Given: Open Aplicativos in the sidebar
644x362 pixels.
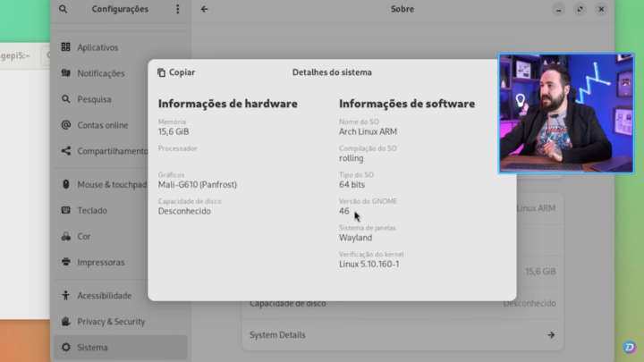Looking at the screenshot, I should [x=121, y=47].
